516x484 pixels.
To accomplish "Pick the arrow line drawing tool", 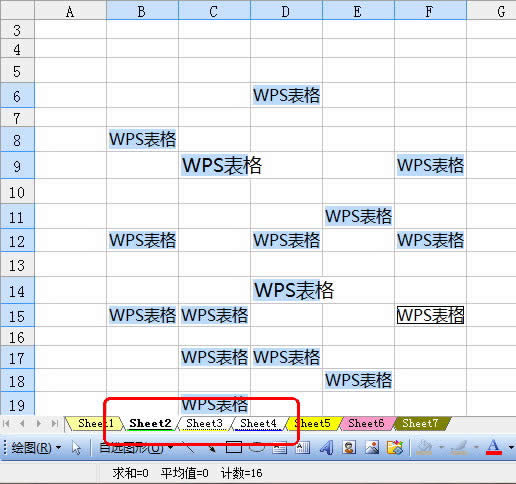I will (212, 448).
